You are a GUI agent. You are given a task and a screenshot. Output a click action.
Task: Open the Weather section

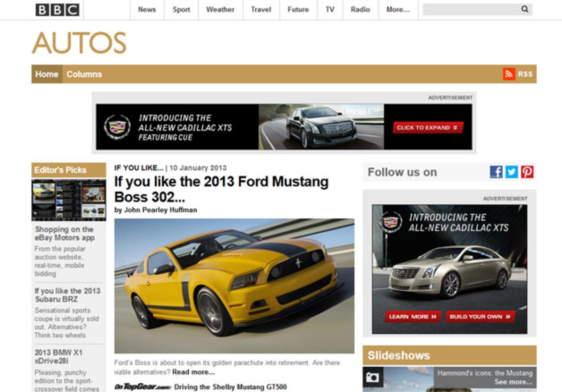point(220,9)
